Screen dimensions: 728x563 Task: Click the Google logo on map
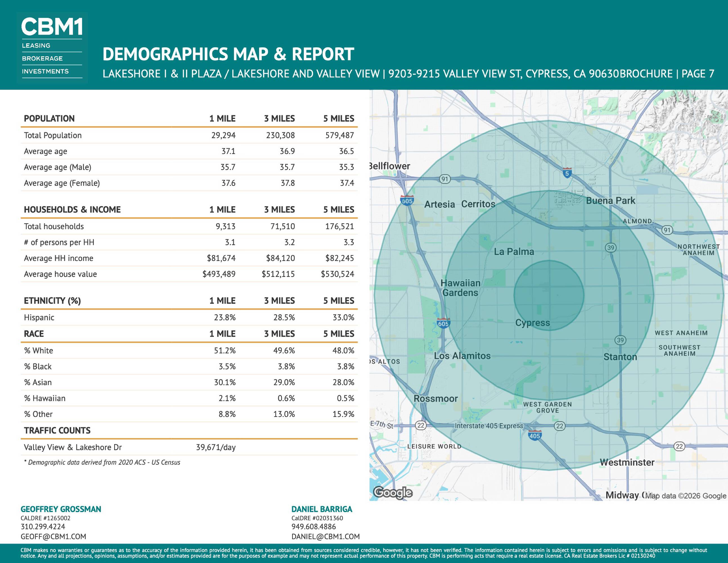(x=392, y=492)
